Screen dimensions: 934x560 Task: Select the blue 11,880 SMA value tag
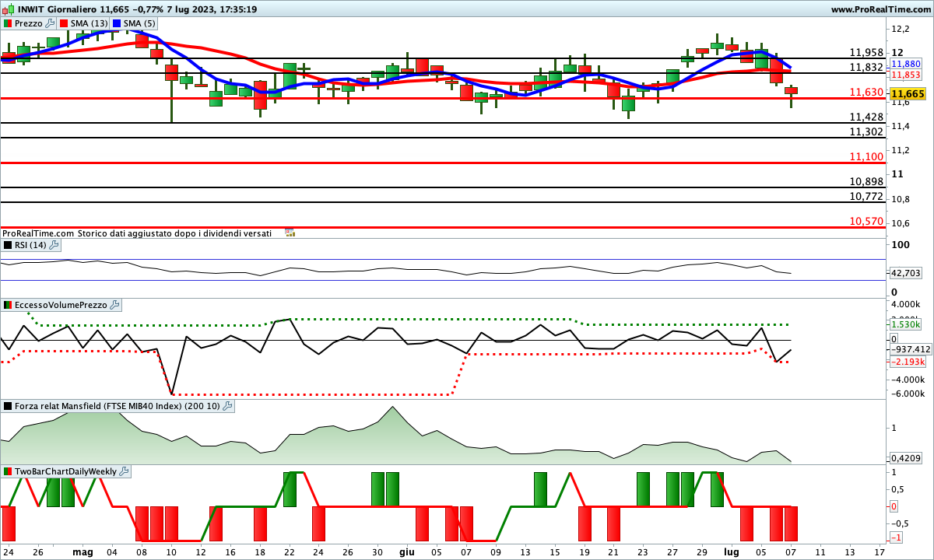click(906, 64)
